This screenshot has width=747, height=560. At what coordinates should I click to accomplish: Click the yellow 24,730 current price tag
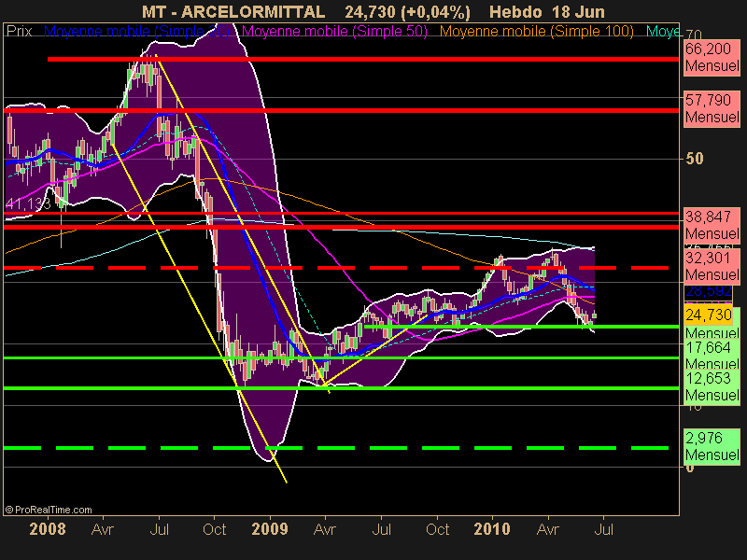coord(708,315)
